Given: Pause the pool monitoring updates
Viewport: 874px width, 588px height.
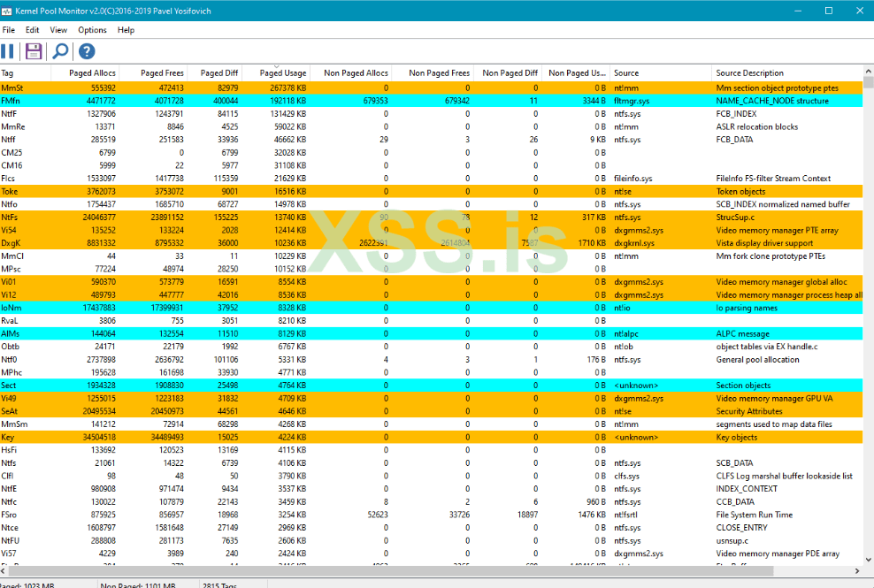Looking at the screenshot, I should 8,51.
